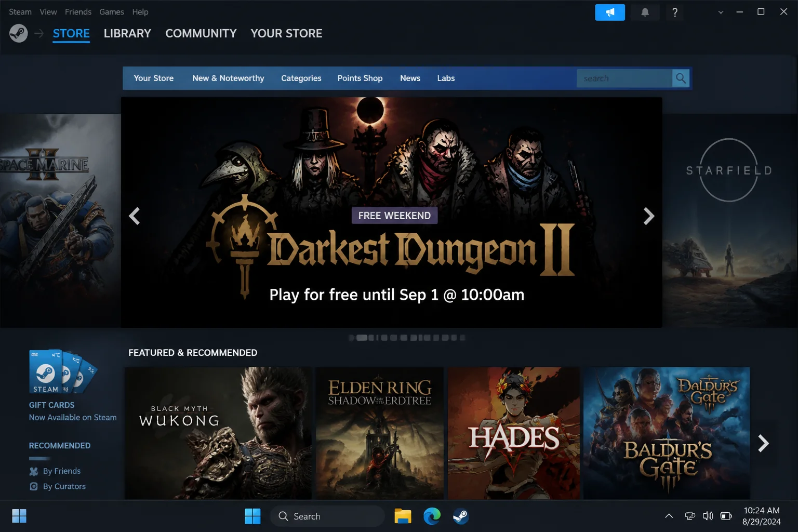Show hidden system tray icons
798x532 pixels.
[669, 516]
